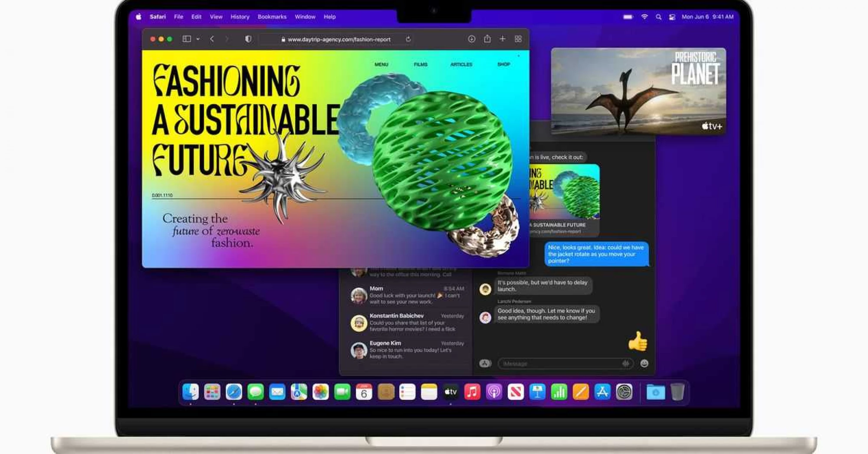Open Contacts from the Dock
The image size is (868, 454).
click(x=386, y=392)
